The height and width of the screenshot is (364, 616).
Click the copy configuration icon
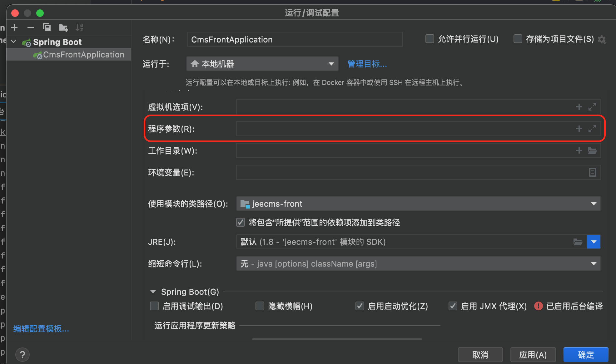[47, 27]
